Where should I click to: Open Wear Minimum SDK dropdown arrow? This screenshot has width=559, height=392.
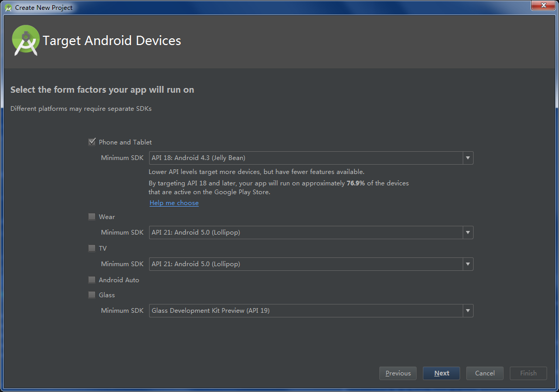click(468, 233)
